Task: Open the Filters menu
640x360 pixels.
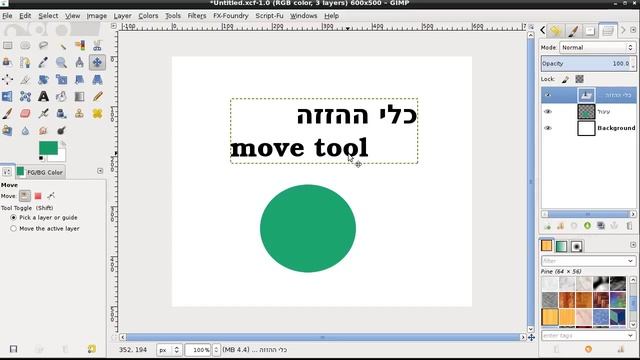Action: 197,16
